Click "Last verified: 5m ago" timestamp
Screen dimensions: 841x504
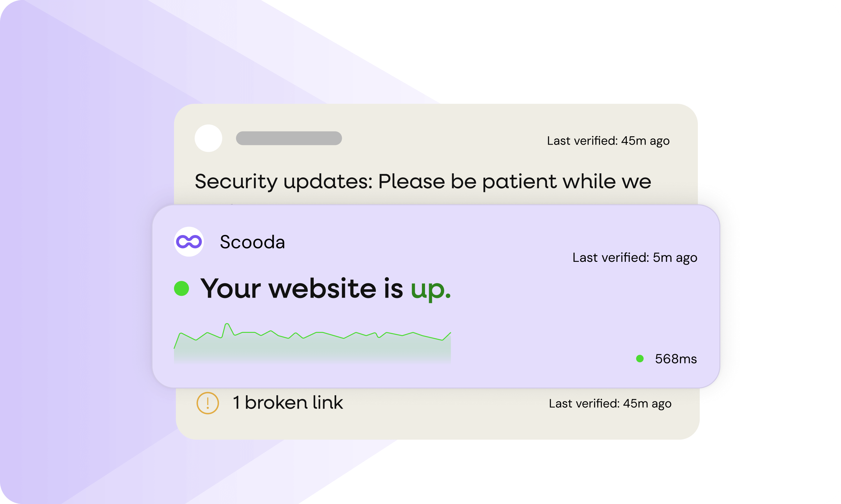[635, 258]
